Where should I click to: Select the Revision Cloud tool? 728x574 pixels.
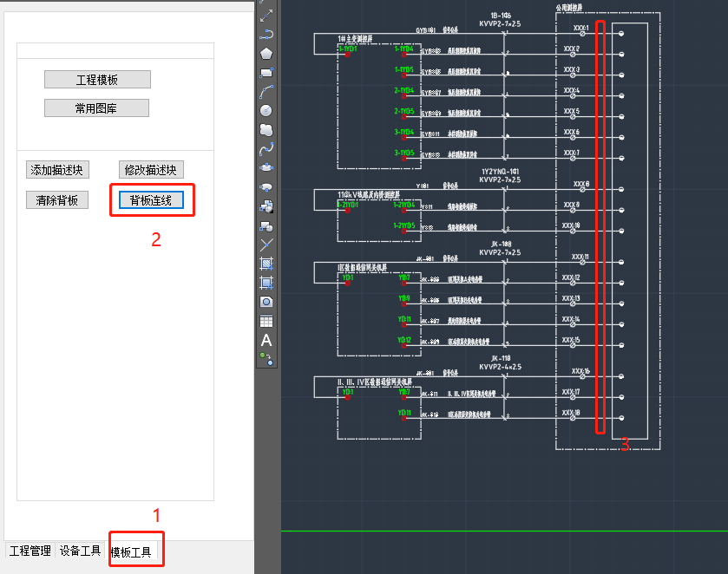pos(266,129)
